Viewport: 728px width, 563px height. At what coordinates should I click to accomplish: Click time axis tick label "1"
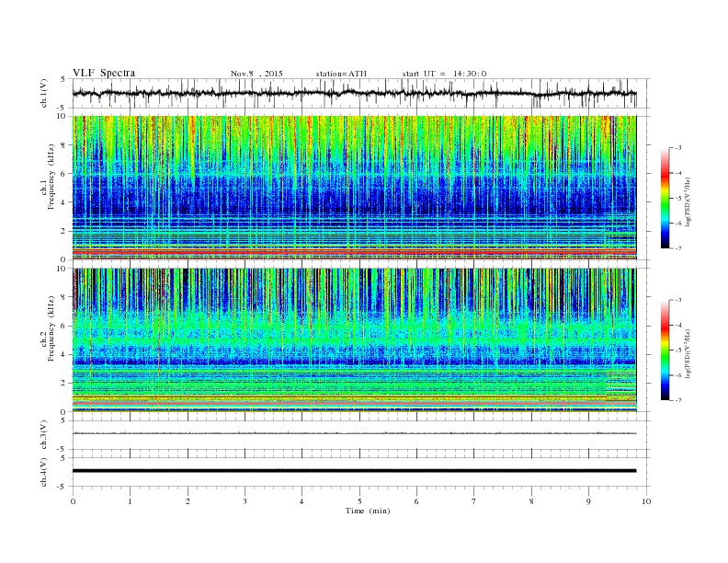130,501
